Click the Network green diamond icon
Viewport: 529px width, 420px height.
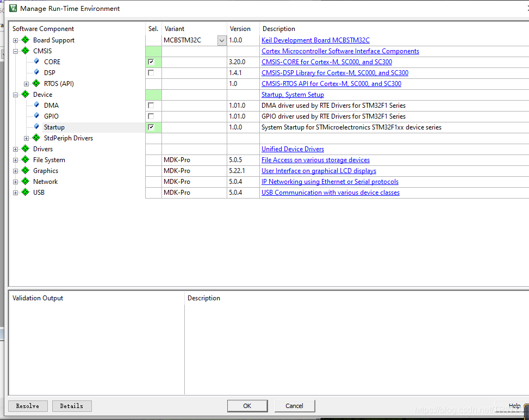coord(26,181)
